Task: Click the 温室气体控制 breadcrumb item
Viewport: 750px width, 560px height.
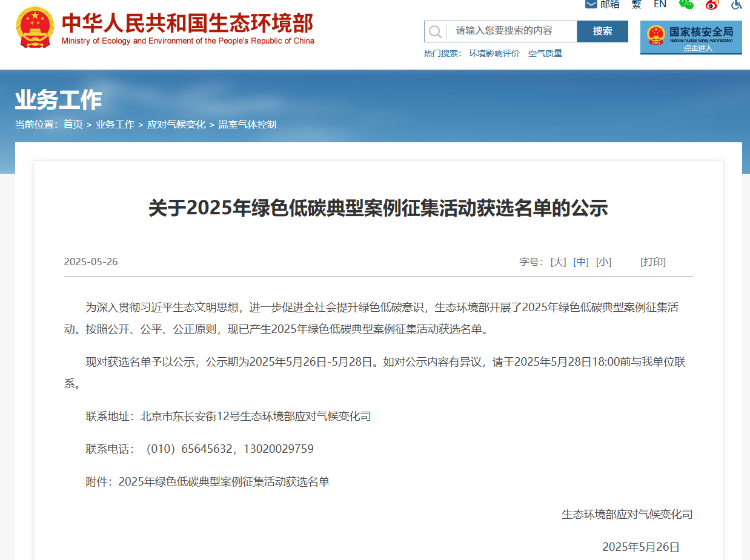Action: (x=247, y=124)
